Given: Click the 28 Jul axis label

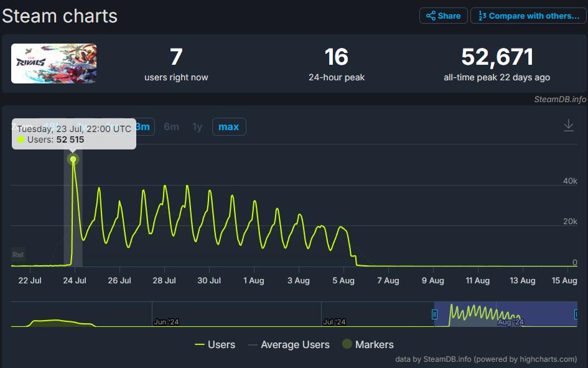Looking at the screenshot, I should coord(164,280).
